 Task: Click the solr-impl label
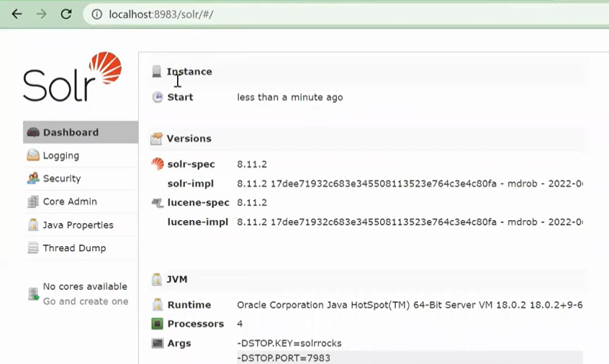pyautogui.click(x=191, y=183)
